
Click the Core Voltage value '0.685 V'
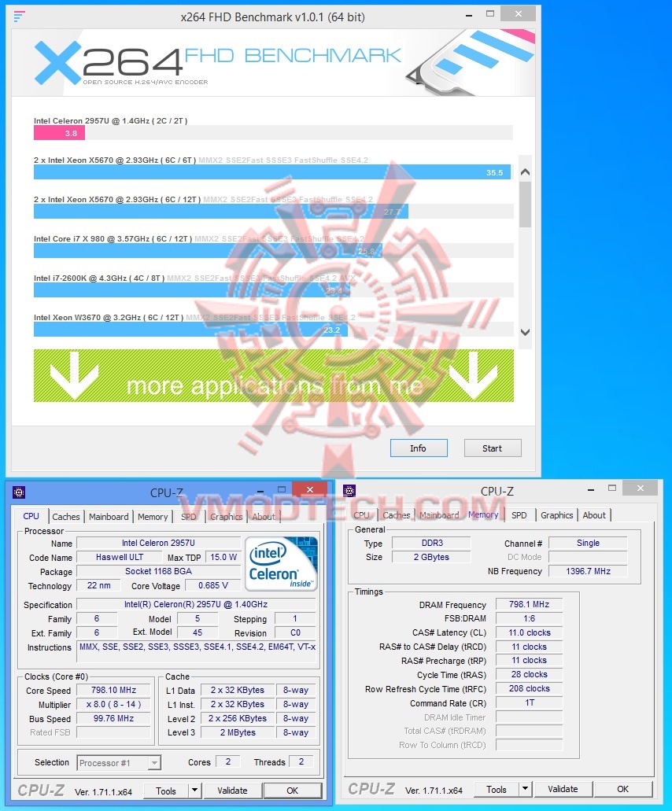(x=212, y=585)
